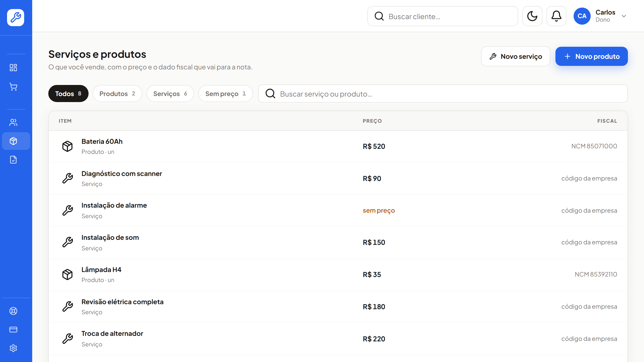Open Instalação de alarme item
Screen dimensions: 644x362
[338, 210]
